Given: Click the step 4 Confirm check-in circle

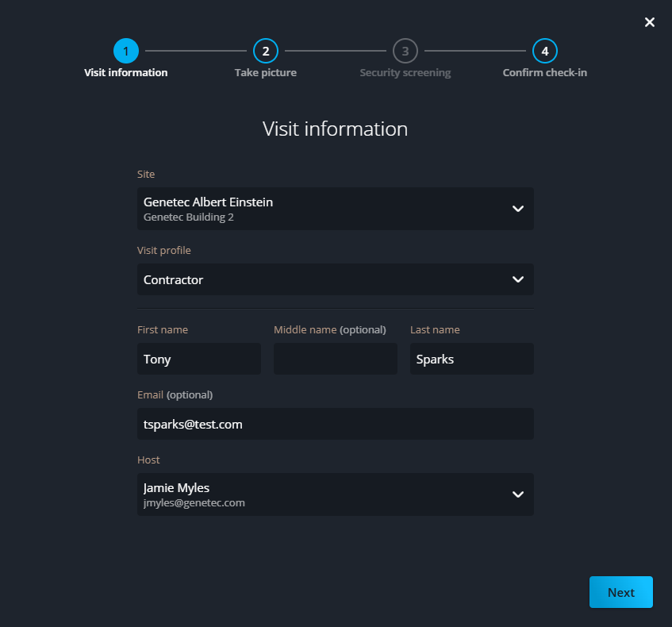Looking at the screenshot, I should pos(544,50).
